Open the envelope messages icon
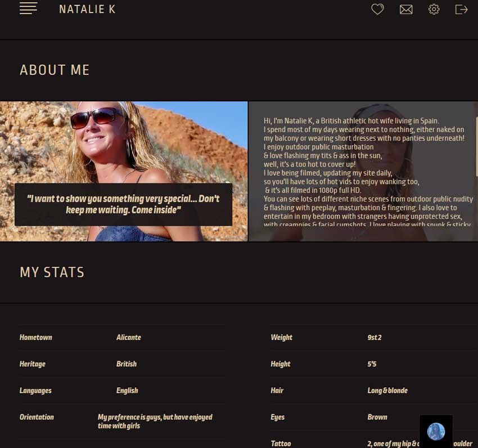 tap(406, 10)
